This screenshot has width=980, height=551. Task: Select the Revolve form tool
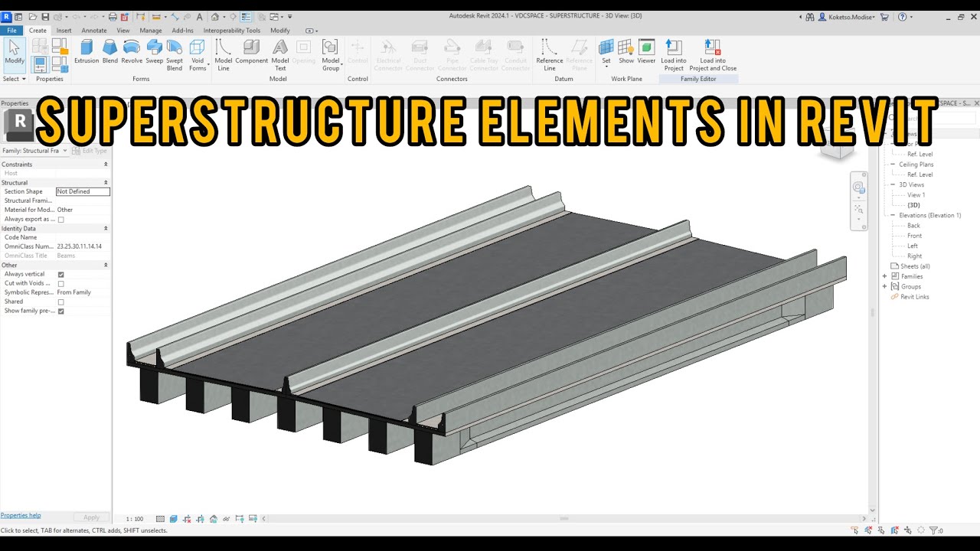coord(132,52)
